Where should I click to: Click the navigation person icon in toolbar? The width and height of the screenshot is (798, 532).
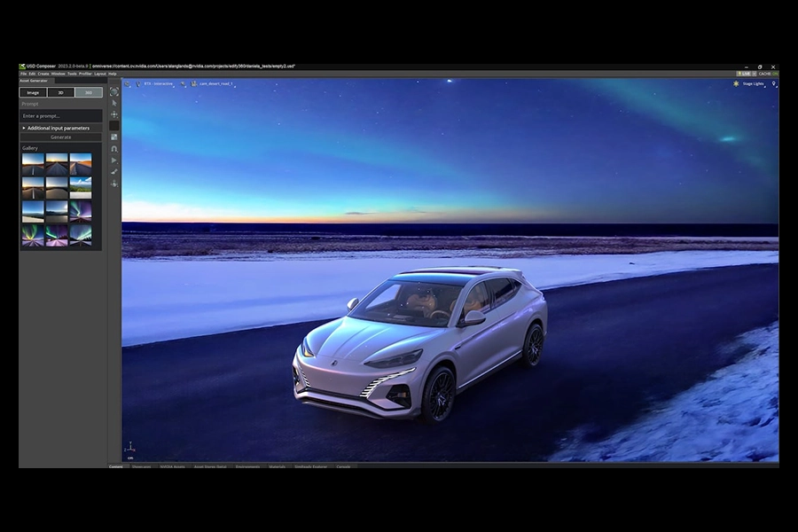point(114,184)
